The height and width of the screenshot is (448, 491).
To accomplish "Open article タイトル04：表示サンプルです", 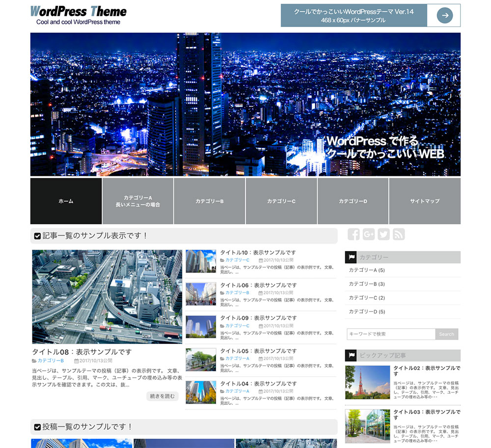I will (x=258, y=384).
